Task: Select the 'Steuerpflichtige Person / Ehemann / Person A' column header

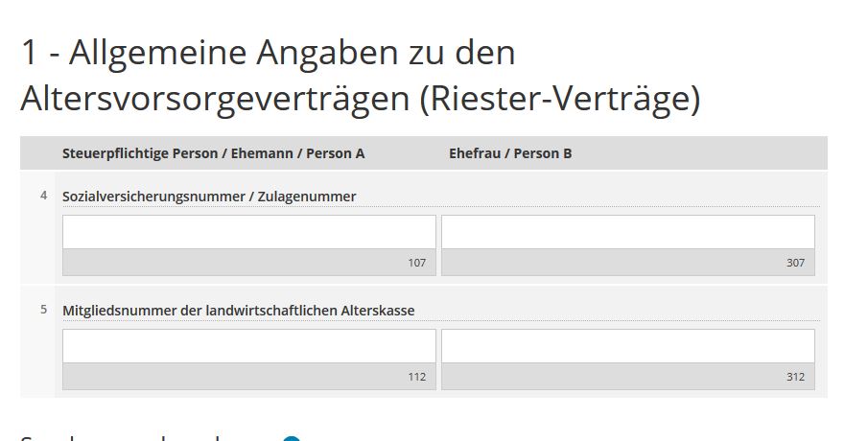Action: coord(213,153)
